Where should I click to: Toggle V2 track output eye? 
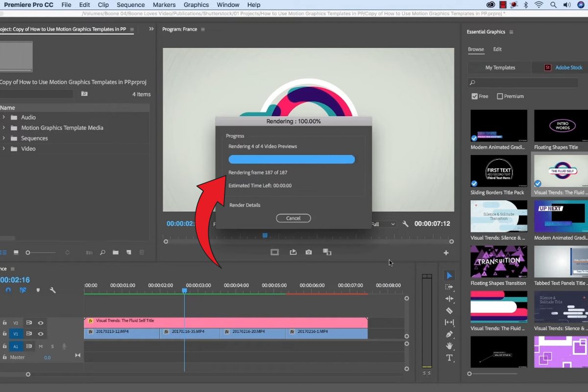[x=41, y=323]
